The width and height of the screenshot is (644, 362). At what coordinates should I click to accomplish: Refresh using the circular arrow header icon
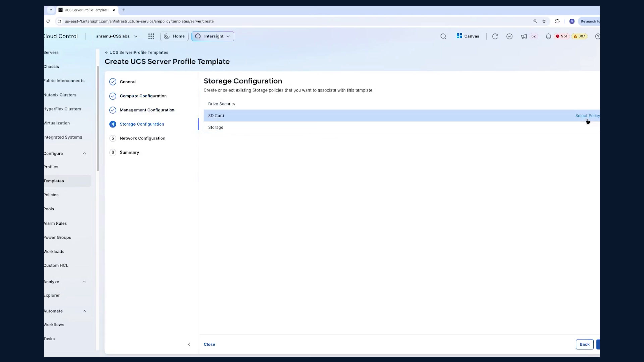point(495,36)
